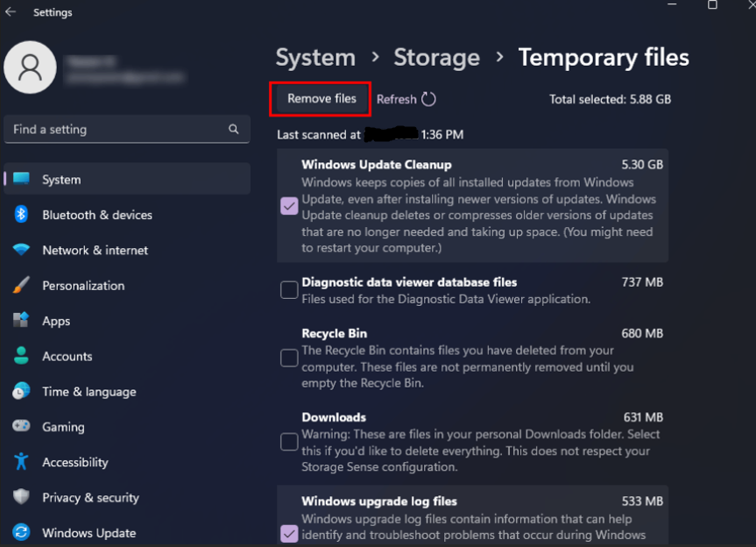This screenshot has height=547, width=756.
Task: Open Privacy & security settings
Action: [127, 497]
